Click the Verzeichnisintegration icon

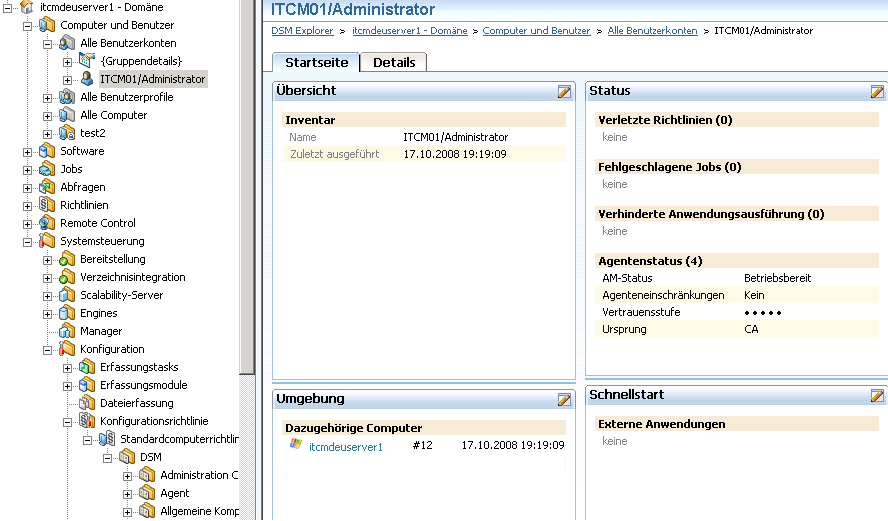pyautogui.click(x=67, y=277)
